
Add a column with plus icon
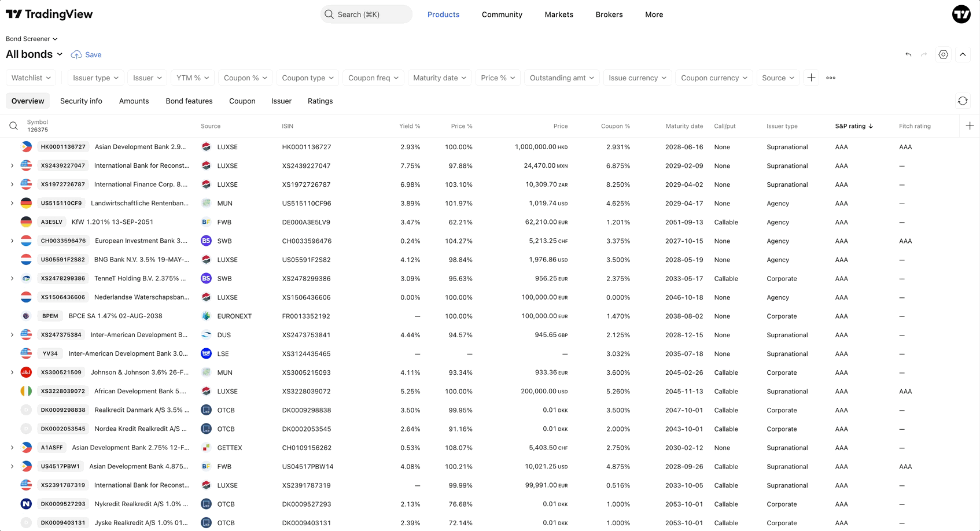[x=970, y=126]
